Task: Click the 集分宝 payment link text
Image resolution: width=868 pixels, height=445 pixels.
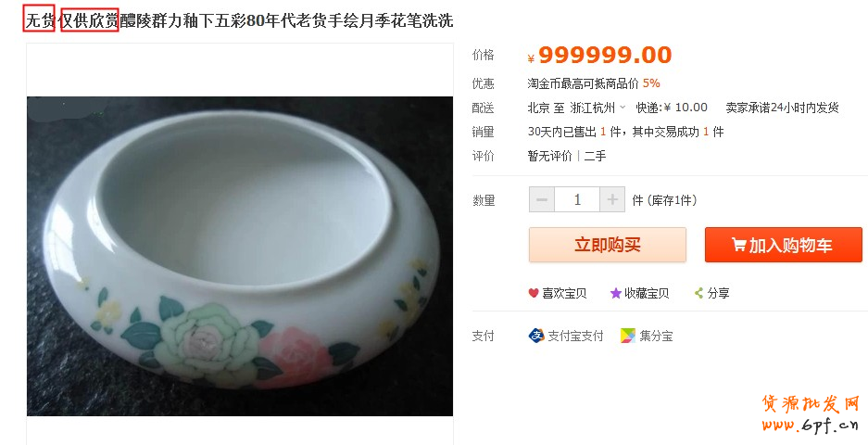Action: click(x=656, y=336)
